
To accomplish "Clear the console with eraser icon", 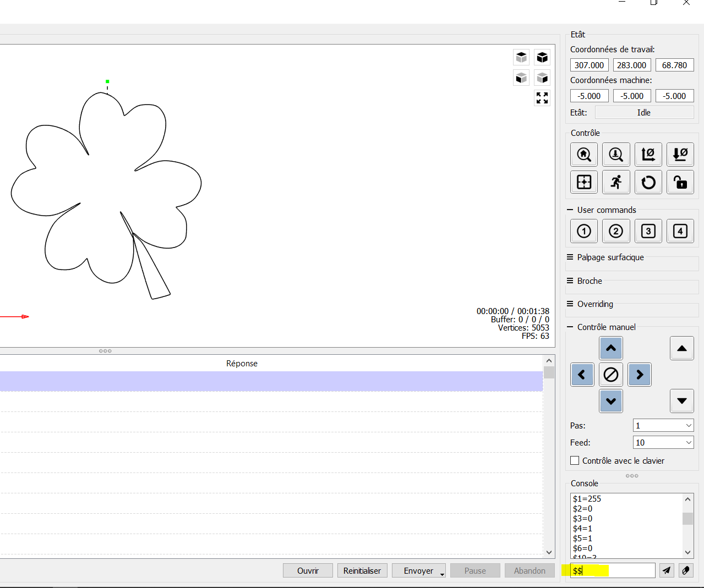I will (x=686, y=570).
